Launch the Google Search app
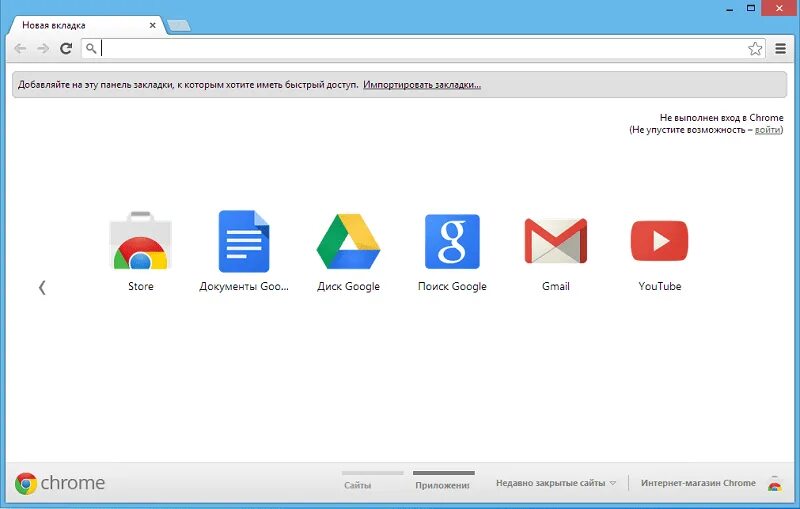The width and height of the screenshot is (800, 509). click(452, 241)
